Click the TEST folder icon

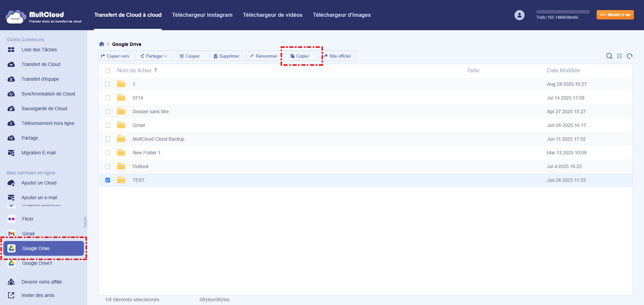click(x=121, y=180)
